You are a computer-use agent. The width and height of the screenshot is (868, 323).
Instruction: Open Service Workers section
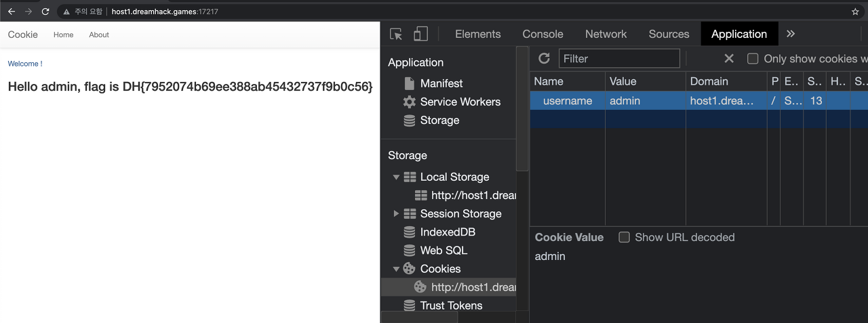(x=460, y=102)
